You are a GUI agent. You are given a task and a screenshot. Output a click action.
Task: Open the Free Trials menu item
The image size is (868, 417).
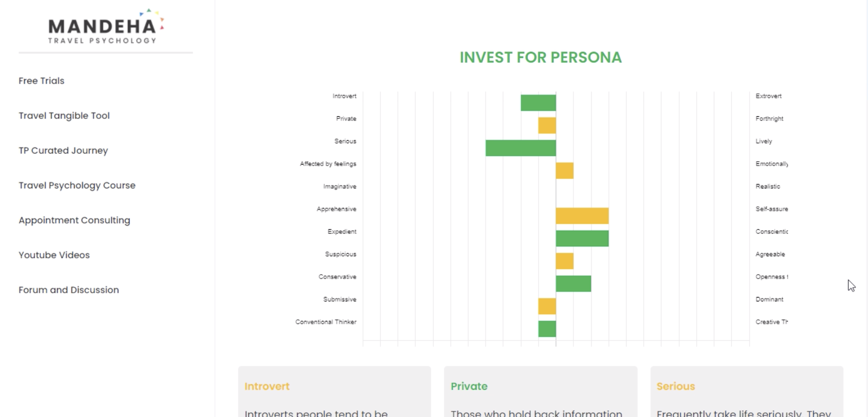[41, 81]
